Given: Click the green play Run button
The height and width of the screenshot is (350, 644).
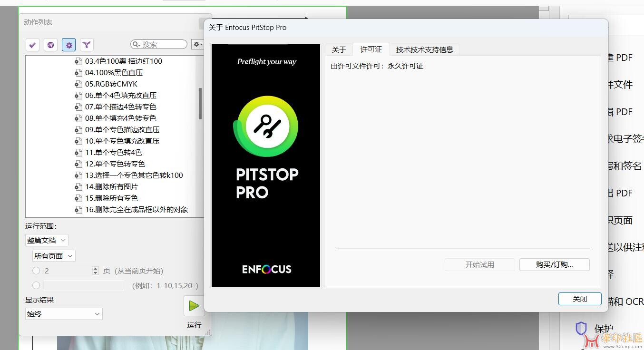Looking at the screenshot, I should coord(194,306).
